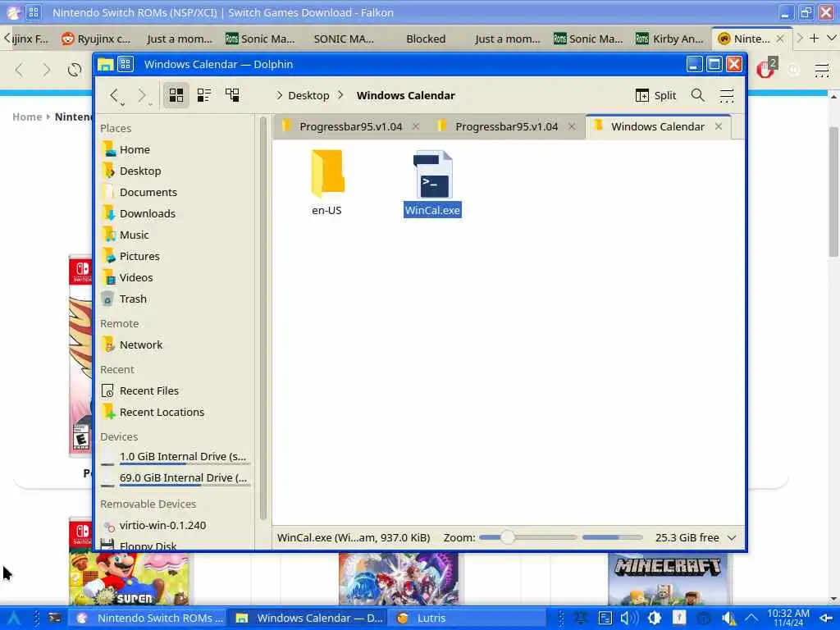The image size is (840, 630).
Task: Click Home breadcrumb on Falkon webpage
Action: [x=27, y=116]
